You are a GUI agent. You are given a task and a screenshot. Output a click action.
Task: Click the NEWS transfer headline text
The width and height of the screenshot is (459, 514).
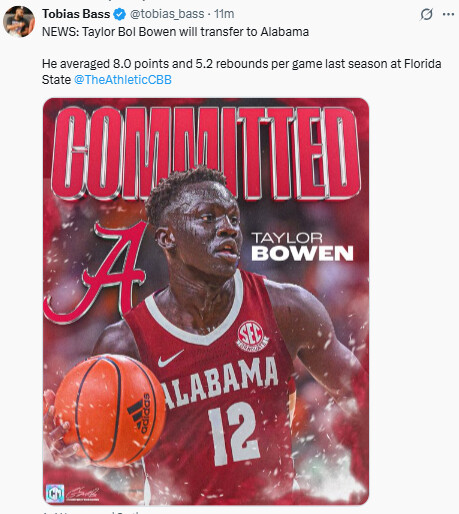pyautogui.click(x=175, y=32)
